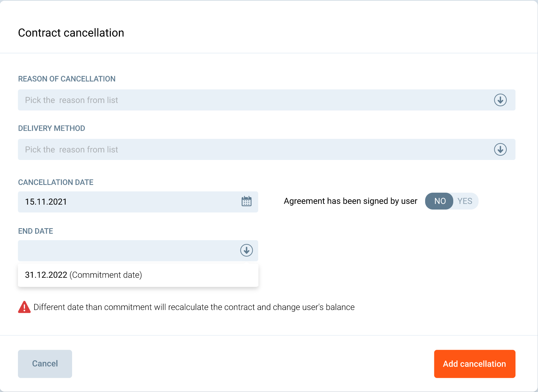Click the 'END DATE' label
This screenshot has height=392, width=538.
click(36, 231)
